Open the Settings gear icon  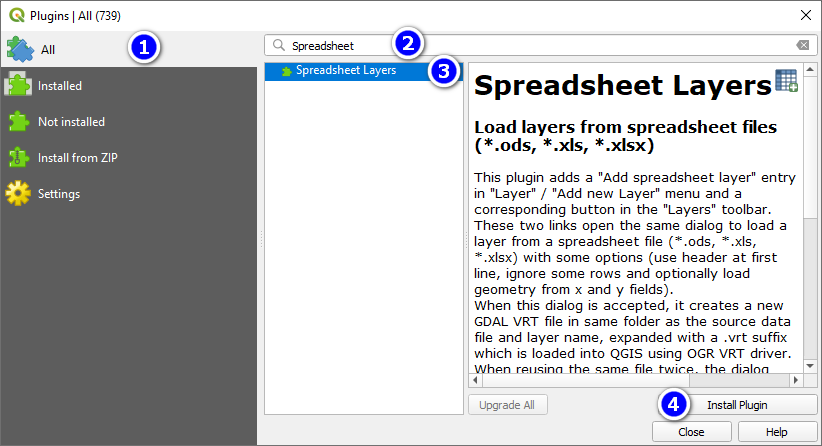click(18, 193)
